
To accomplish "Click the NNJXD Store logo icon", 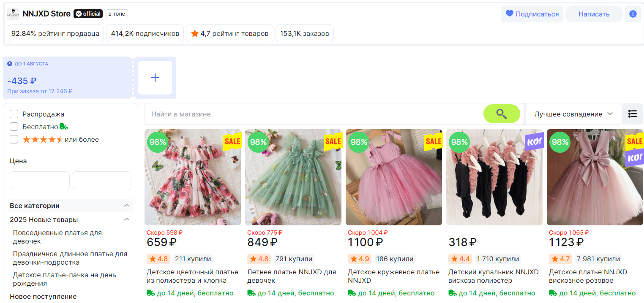I will coord(13,14).
